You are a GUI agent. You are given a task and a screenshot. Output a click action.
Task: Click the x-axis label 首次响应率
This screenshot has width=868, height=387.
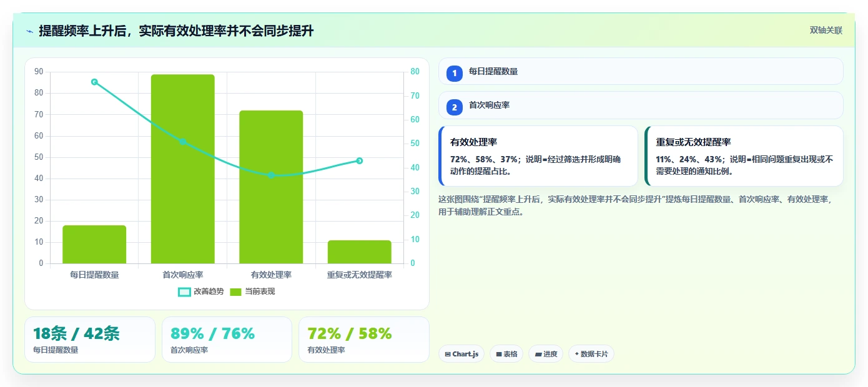[183, 275]
